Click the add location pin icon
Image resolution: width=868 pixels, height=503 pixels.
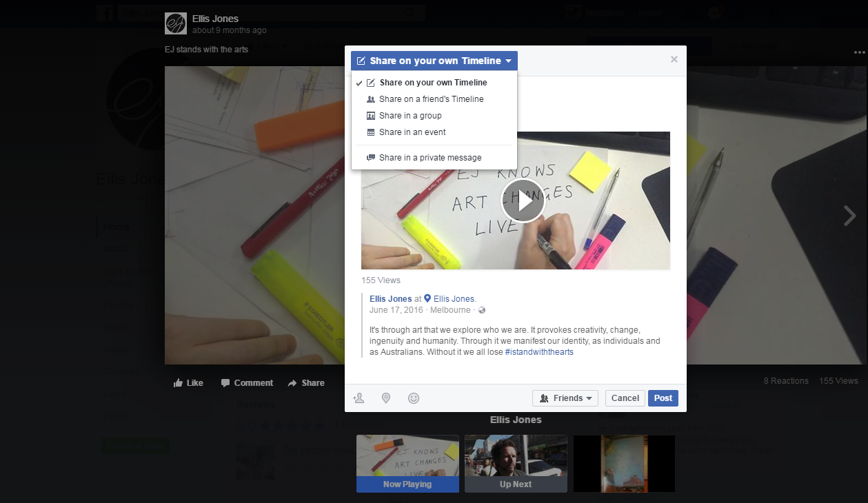point(386,398)
